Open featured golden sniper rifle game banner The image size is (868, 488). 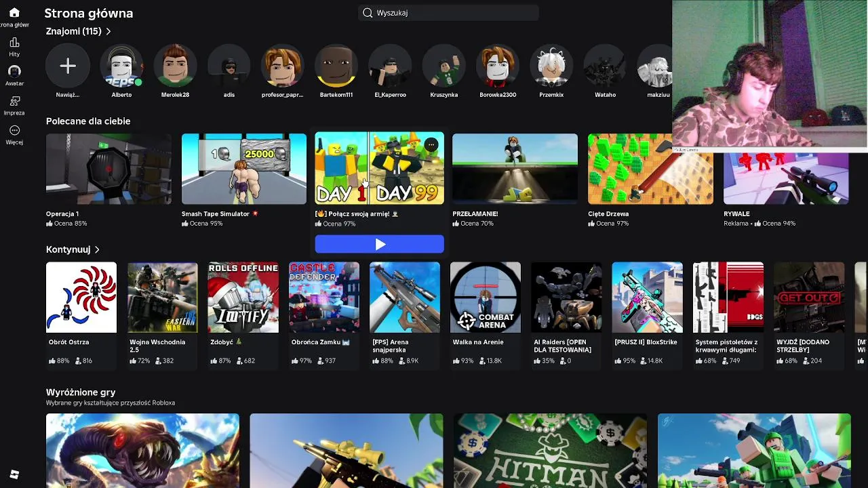[347, 451]
